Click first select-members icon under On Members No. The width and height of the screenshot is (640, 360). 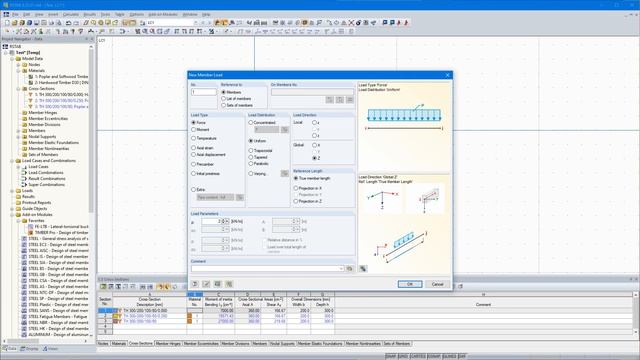[x=329, y=100]
